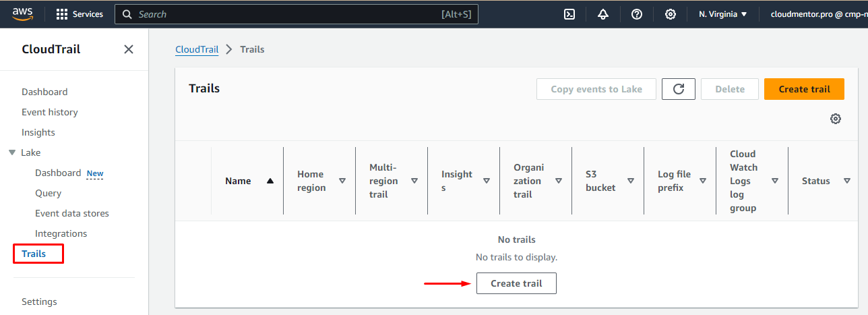
Task: Select Insights in the sidebar
Action: coord(38,132)
